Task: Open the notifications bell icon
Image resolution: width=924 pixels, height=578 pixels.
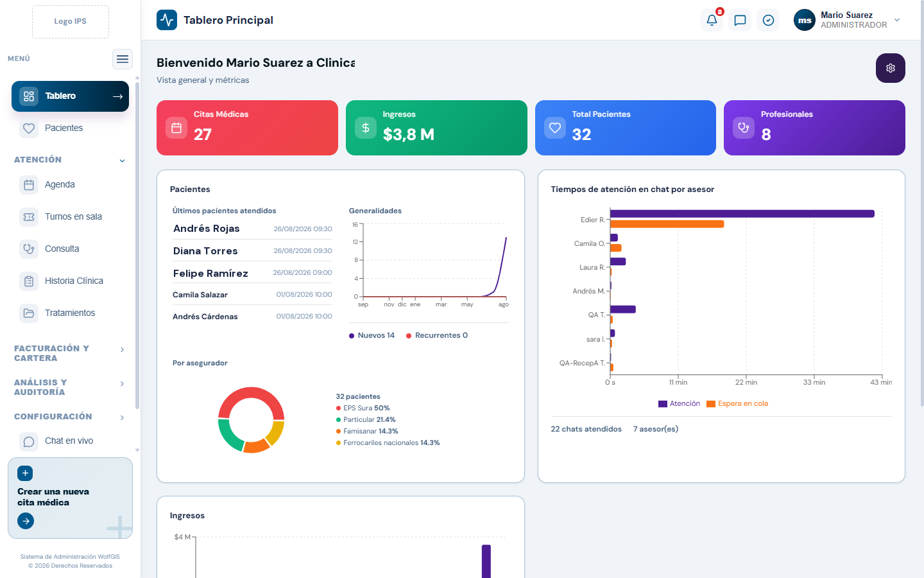Action: click(x=712, y=20)
